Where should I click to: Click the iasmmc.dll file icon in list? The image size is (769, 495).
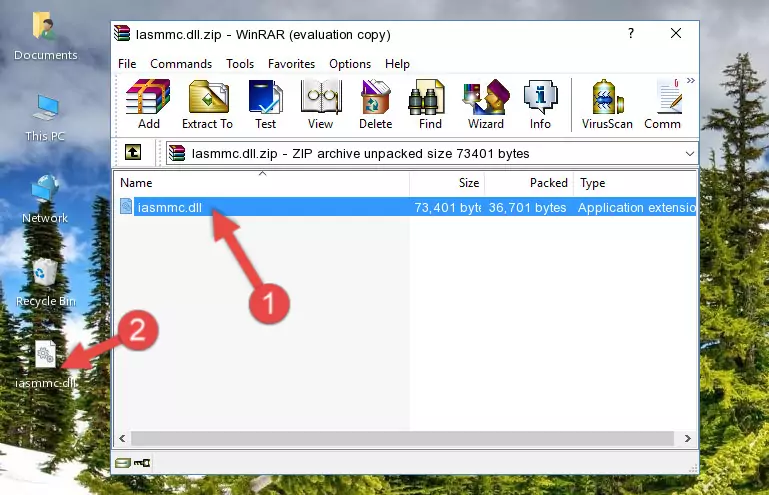[126, 207]
